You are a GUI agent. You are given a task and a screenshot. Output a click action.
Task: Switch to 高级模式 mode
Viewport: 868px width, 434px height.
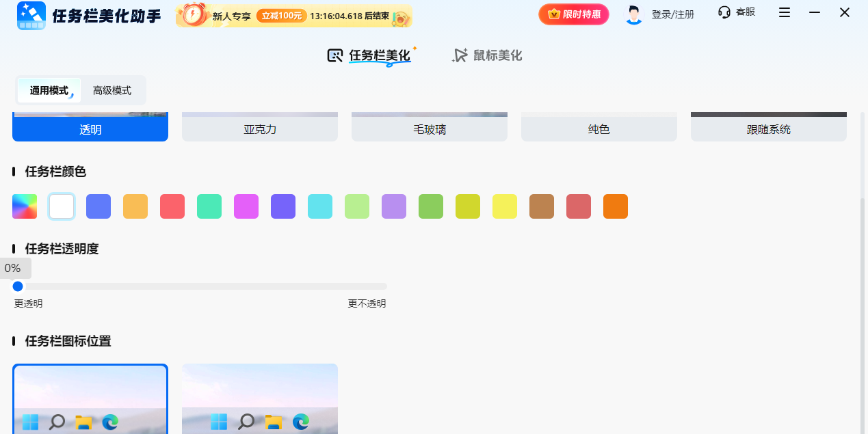point(111,90)
